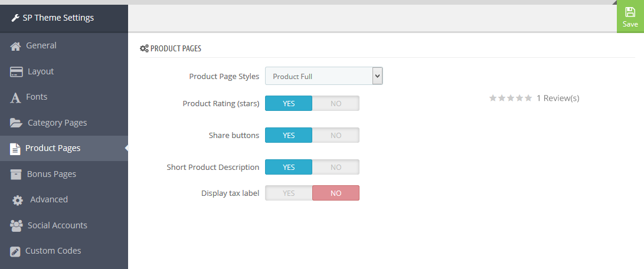Click the General home icon

click(x=15, y=47)
